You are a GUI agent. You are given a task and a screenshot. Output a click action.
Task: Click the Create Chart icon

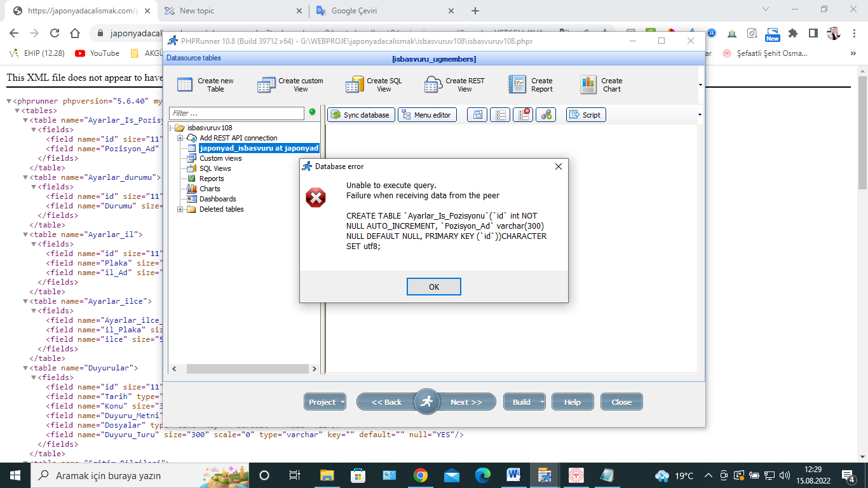(588, 85)
